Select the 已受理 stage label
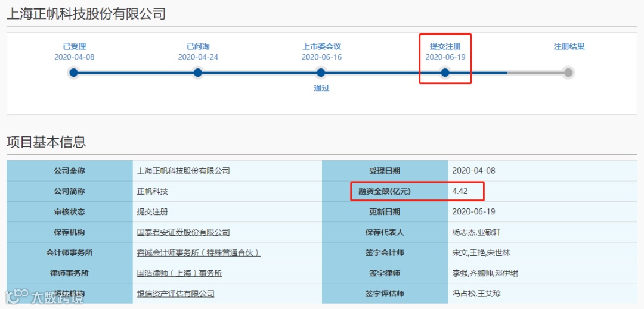 pyautogui.click(x=75, y=46)
